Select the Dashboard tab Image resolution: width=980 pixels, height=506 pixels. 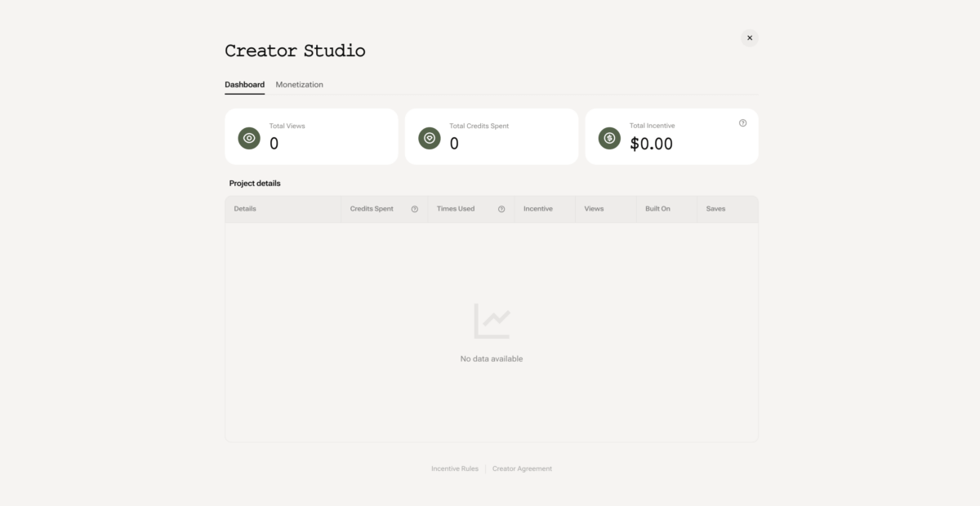point(244,85)
